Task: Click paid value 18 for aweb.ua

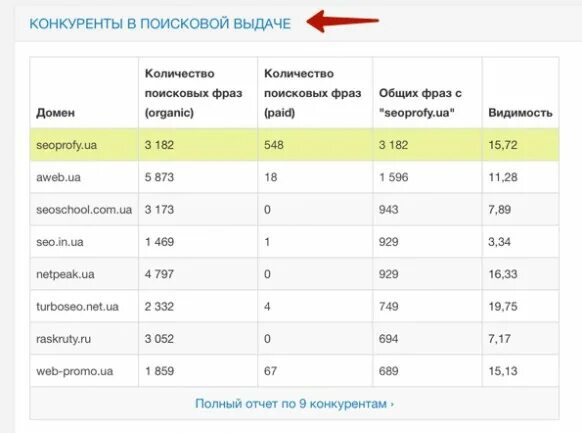Action: point(271,177)
